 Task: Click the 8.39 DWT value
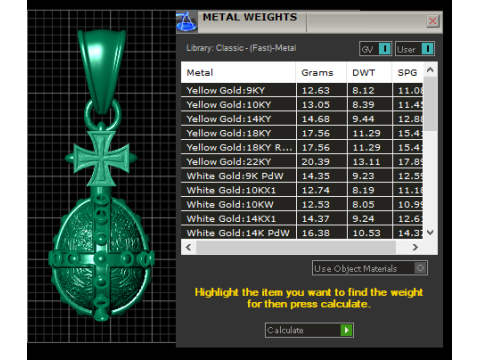(x=363, y=105)
